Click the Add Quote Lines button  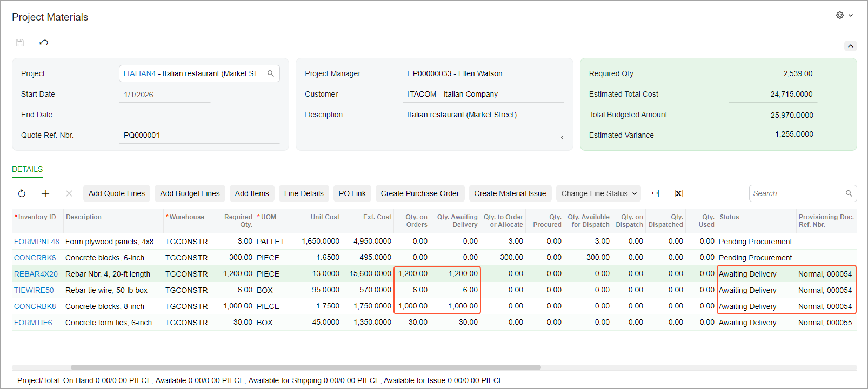[x=117, y=193]
